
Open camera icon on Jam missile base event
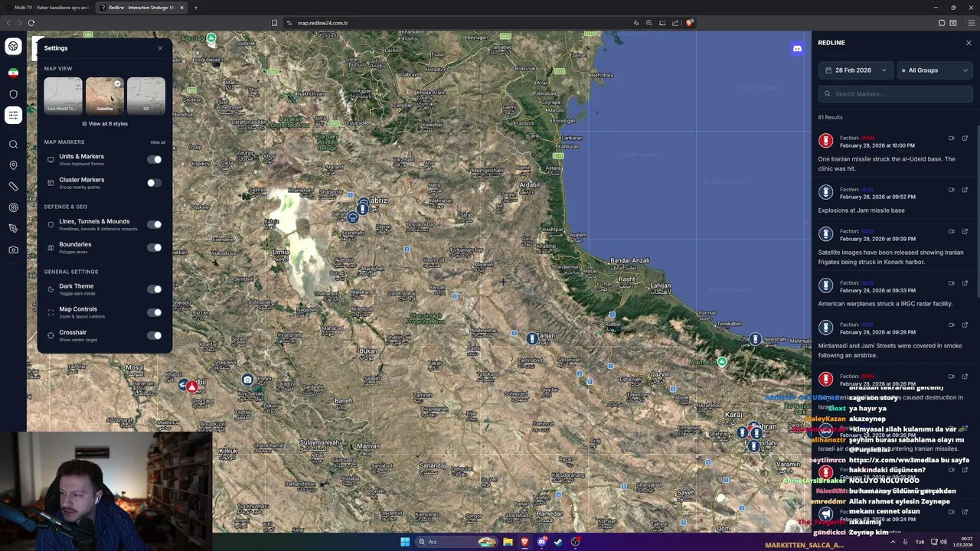pos(951,190)
